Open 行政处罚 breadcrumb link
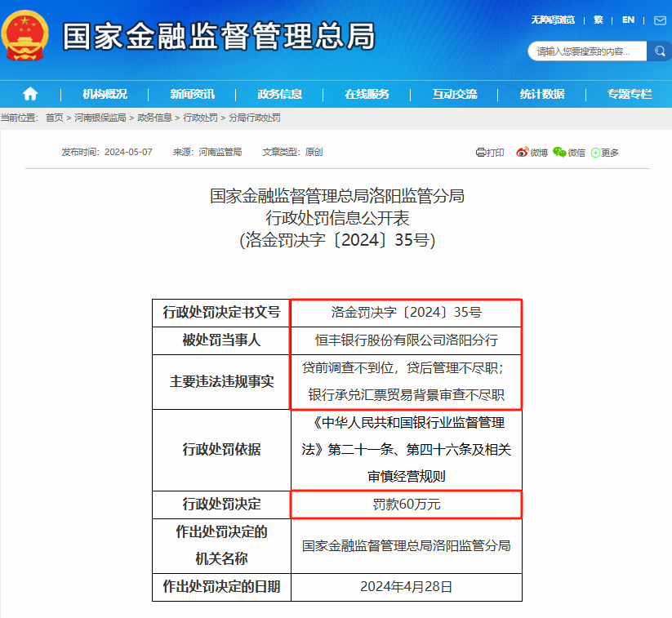 200,118
